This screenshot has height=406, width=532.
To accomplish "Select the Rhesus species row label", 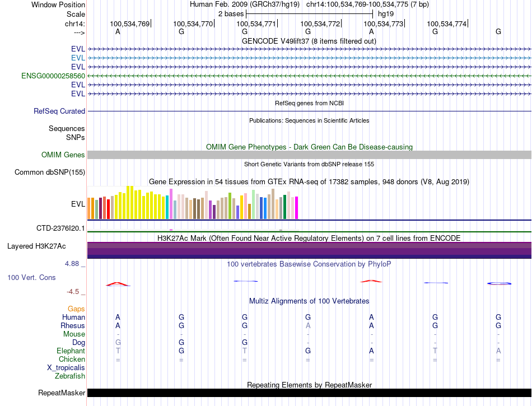I will point(73,325).
